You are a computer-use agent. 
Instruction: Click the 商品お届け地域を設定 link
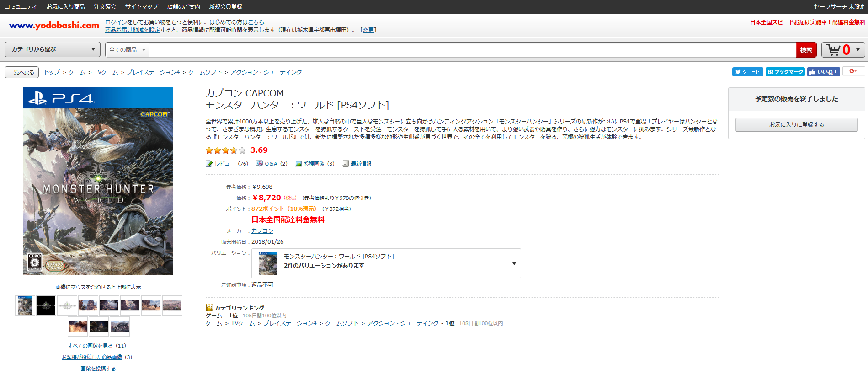[133, 30]
